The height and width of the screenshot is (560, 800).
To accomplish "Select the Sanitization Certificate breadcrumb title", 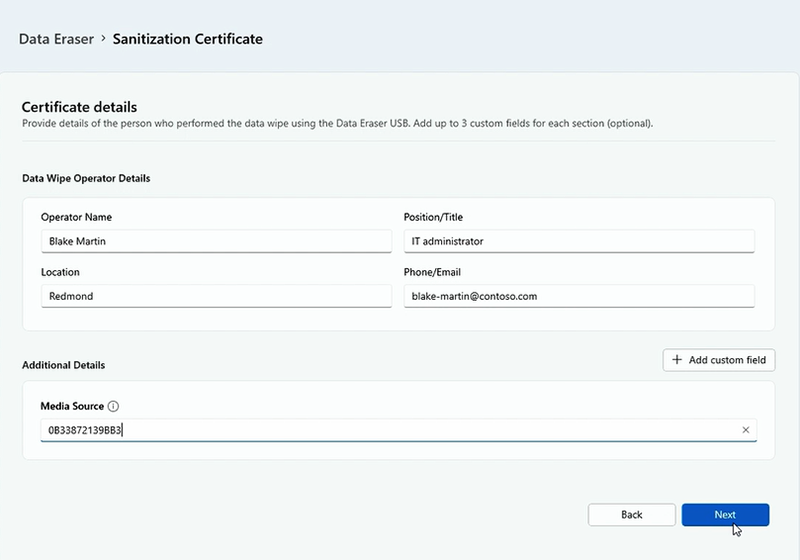I will click(x=188, y=39).
